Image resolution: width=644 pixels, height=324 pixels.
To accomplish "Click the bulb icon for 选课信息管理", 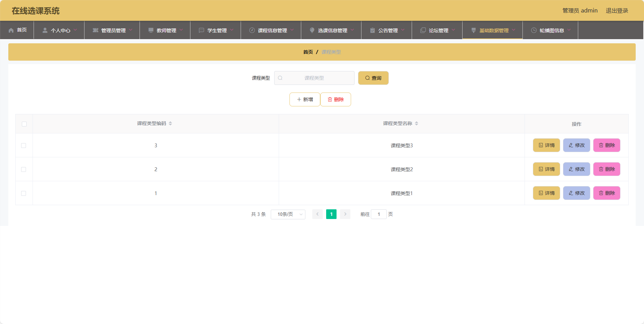I will pyautogui.click(x=312, y=30).
